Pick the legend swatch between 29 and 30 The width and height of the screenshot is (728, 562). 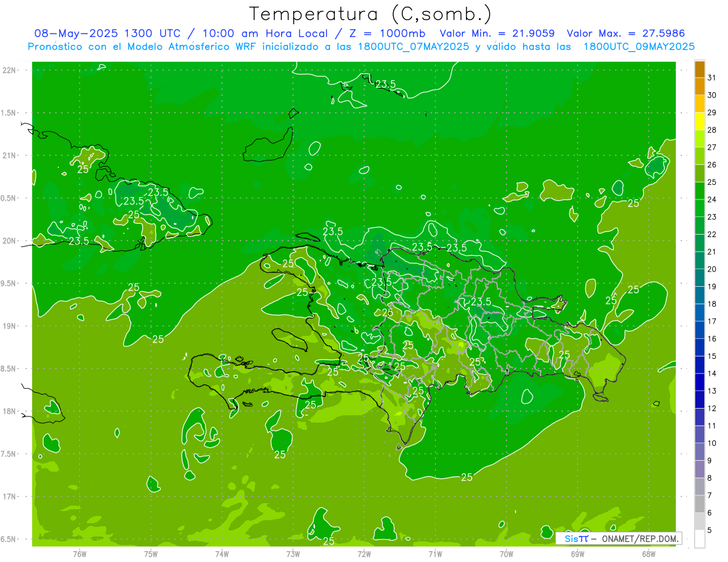[699, 104]
